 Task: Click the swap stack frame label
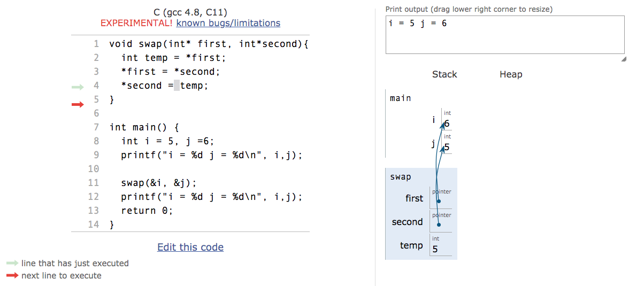tap(401, 177)
